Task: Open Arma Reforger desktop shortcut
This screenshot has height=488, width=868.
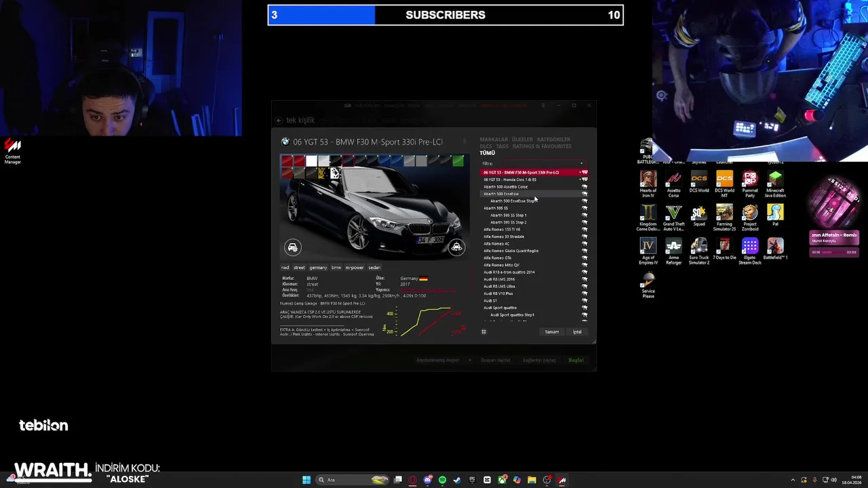Action: point(673,251)
